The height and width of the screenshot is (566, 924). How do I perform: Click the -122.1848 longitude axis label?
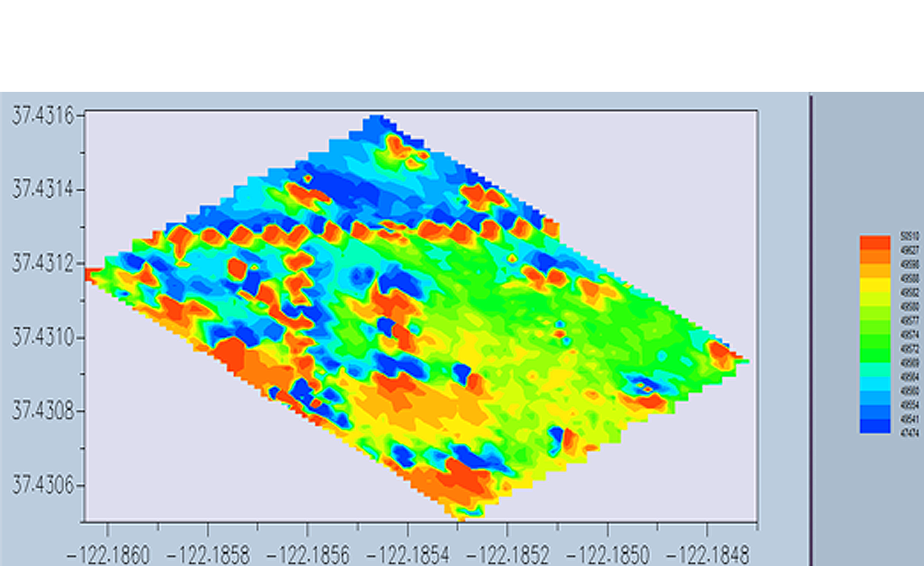pos(705,554)
